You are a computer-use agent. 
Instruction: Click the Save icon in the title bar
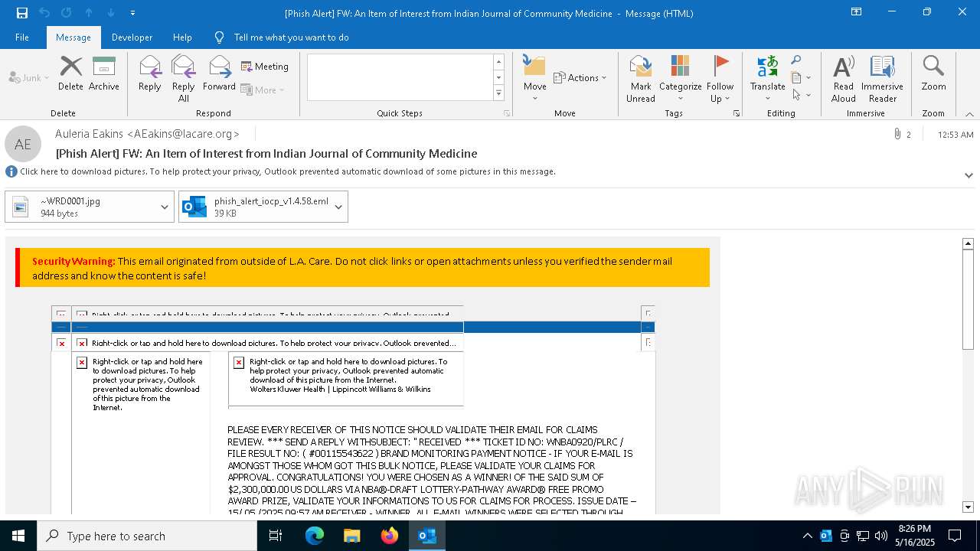point(22,13)
